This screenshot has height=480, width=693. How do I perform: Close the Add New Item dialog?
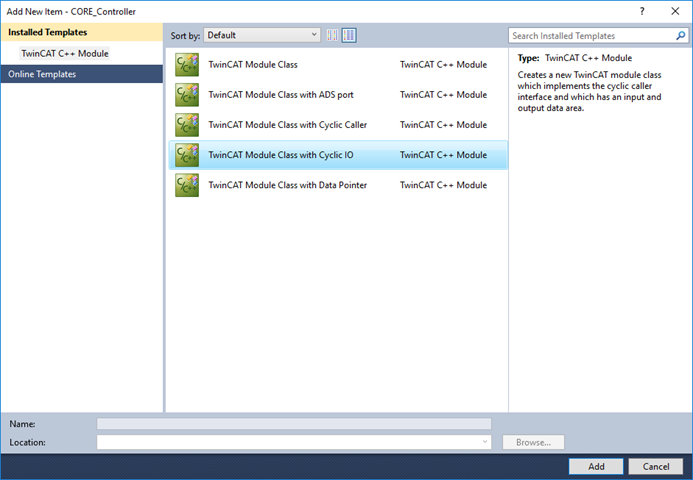[675, 11]
